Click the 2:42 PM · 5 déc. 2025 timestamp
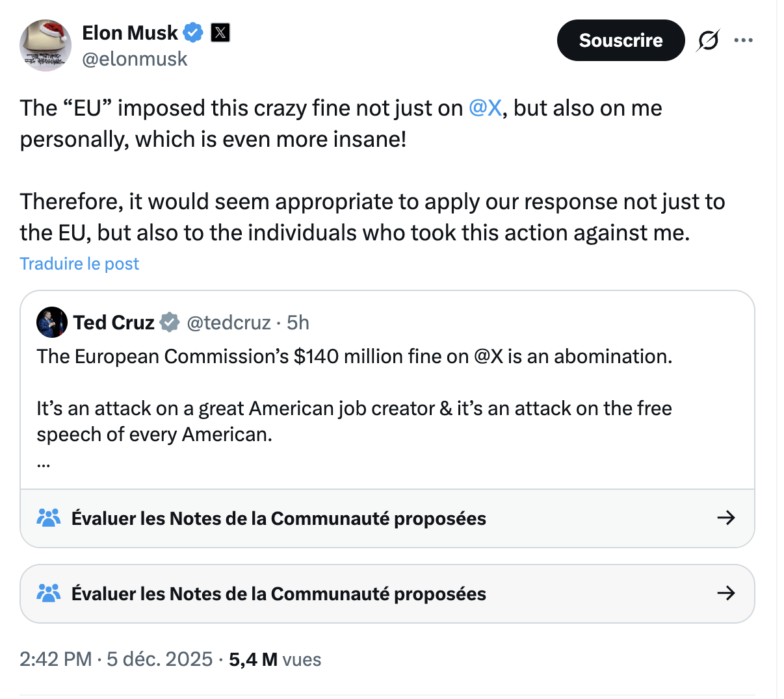 tap(116, 659)
